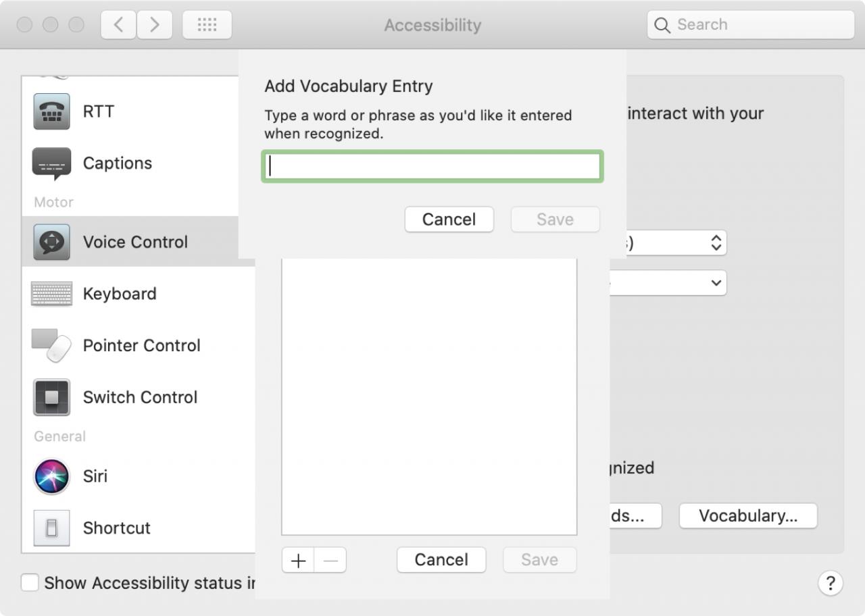Expand the microphone dropdown chevron
The height and width of the screenshot is (616, 865).
[x=716, y=282]
